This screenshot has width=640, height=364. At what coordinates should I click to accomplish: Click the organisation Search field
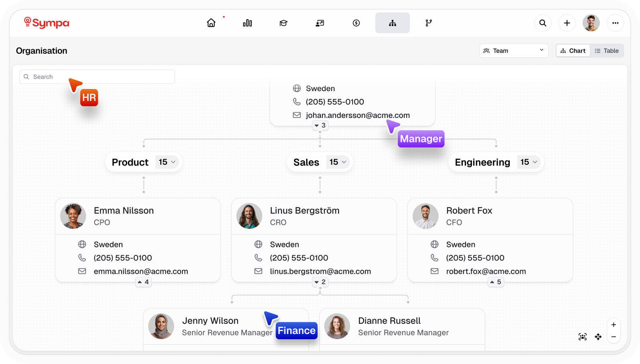pyautogui.click(x=97, y=77)
